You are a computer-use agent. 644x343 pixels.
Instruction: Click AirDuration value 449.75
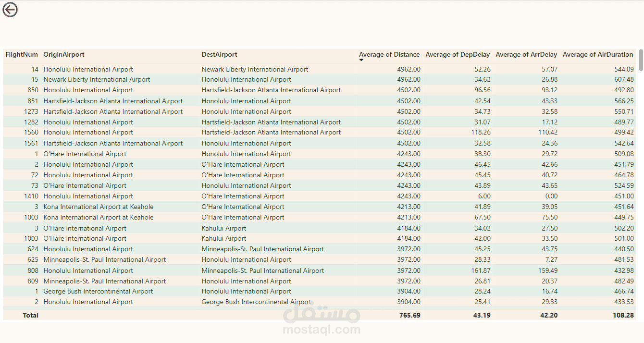[624, 217]
